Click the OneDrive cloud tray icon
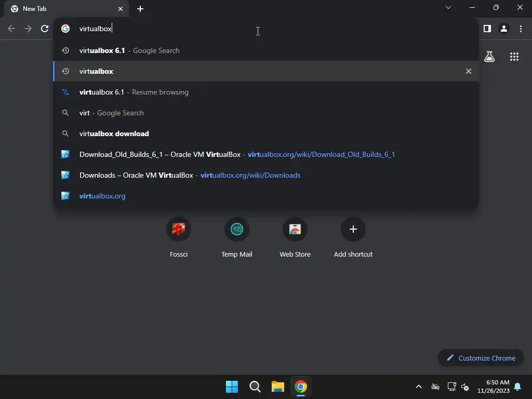Image resolution: width=532 pixels, height=399 pixels. [x=435, y=387]
